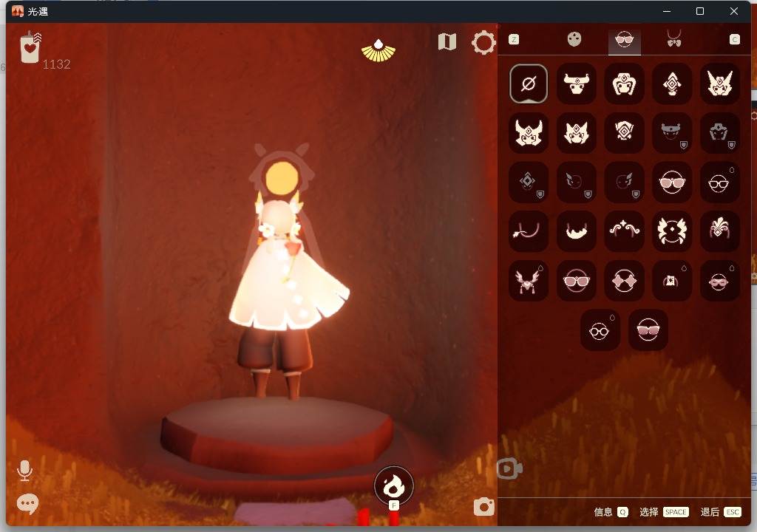
Task: Pick the greyed face with right-side feather
Action: click(x=624, y=182)
